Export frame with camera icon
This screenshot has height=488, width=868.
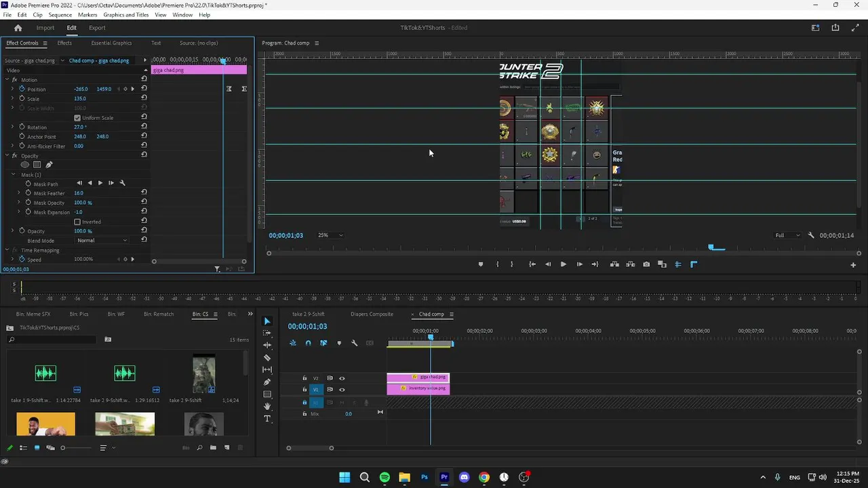pos(646,264)
